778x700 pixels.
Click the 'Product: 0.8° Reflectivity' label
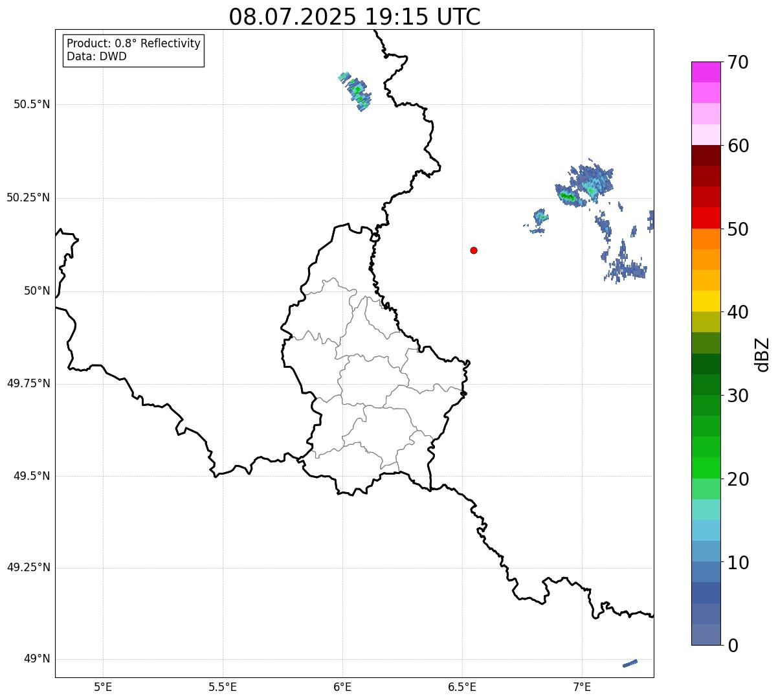point(134,43)
